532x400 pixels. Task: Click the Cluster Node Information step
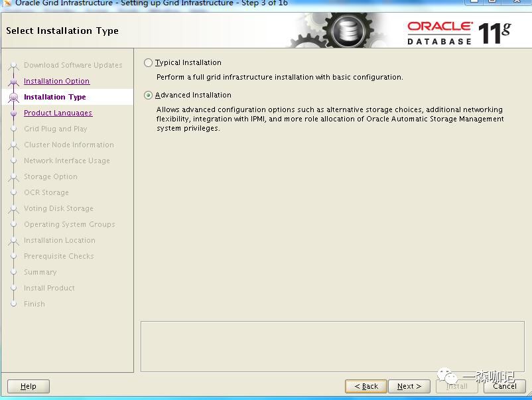coord(69,145)
